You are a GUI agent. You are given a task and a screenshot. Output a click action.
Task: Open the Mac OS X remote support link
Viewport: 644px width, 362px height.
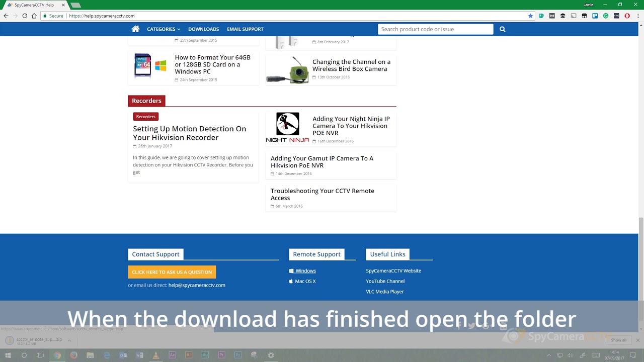(302, 281)
